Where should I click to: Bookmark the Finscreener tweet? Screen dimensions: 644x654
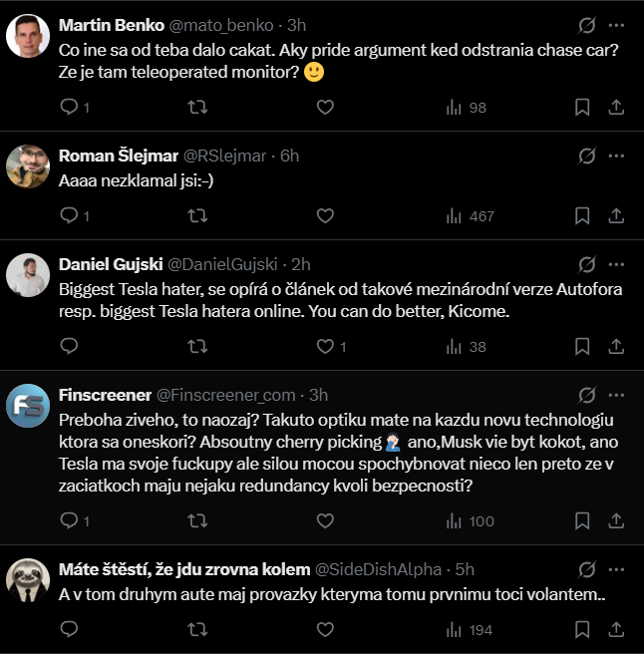(582, 520)
